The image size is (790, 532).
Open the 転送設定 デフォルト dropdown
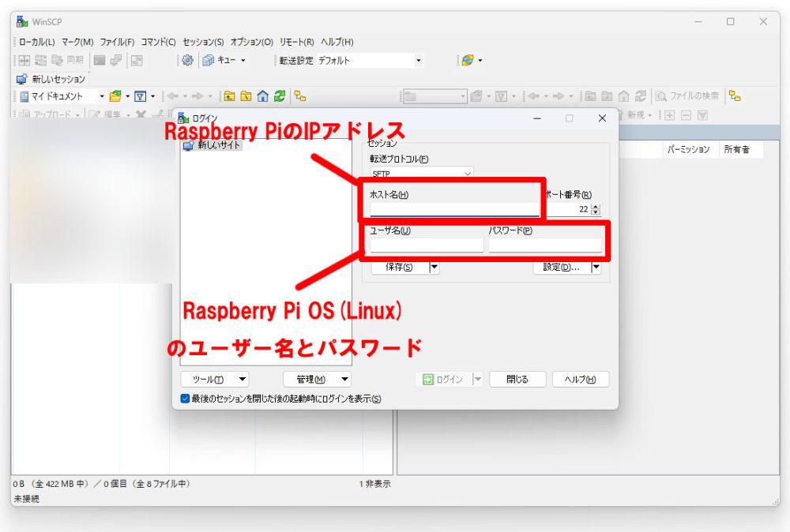point(417,60)
